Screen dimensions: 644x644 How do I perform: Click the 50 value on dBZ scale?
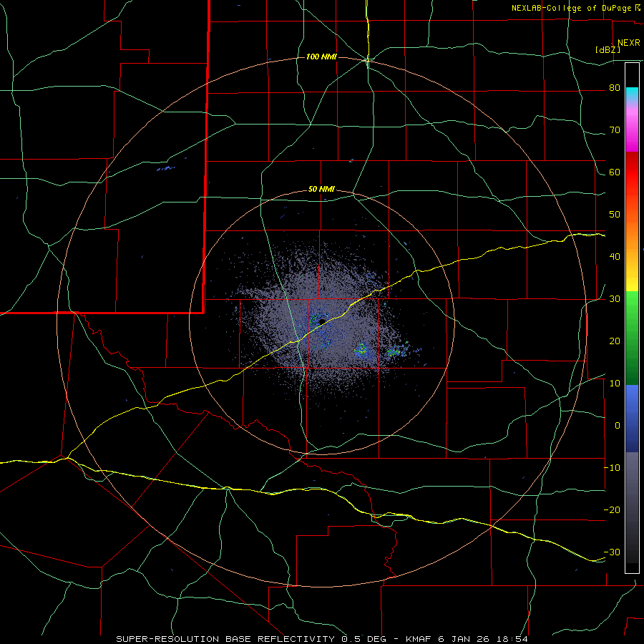[615, 215]
